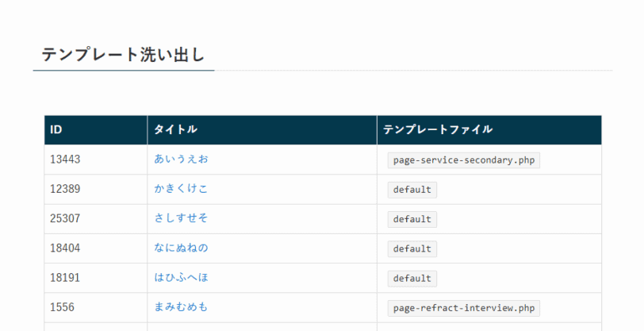Click the ID cell 13443
644x331 pixels.
(x=65, y=160)
